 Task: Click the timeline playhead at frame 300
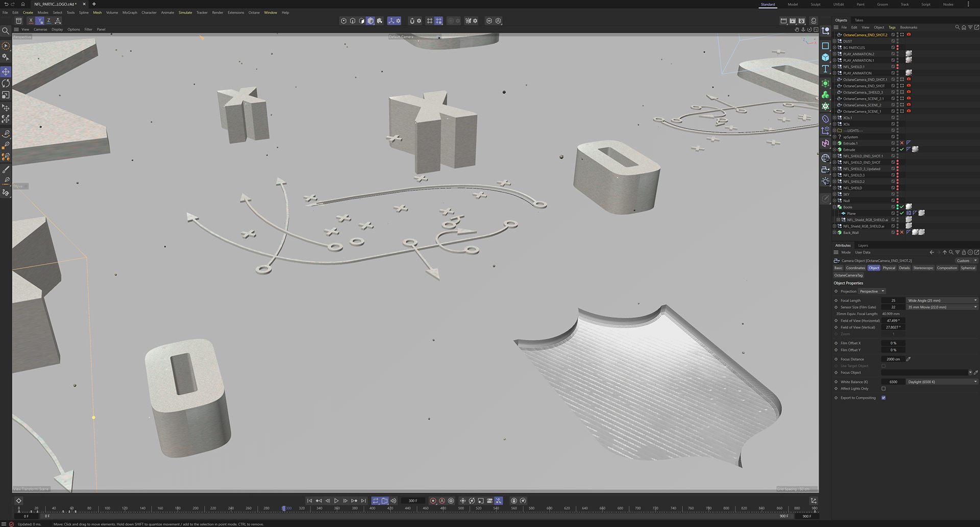click(x=284, y=509)
